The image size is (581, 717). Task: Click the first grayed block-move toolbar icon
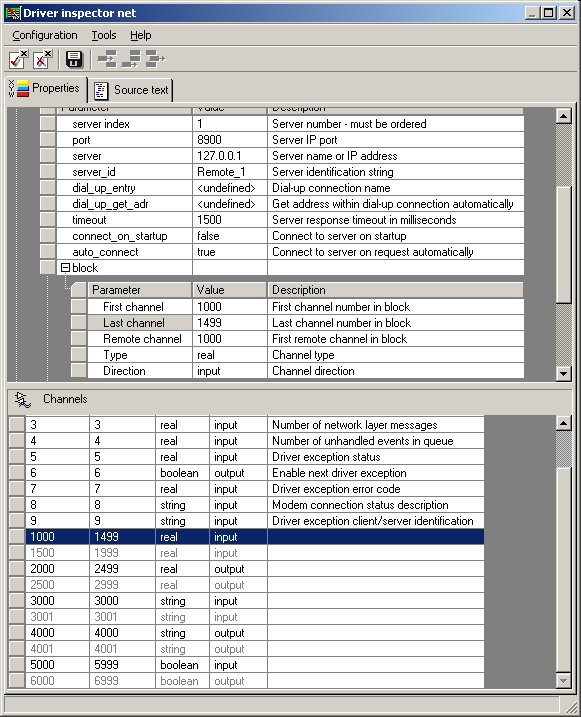click(107, 59)
